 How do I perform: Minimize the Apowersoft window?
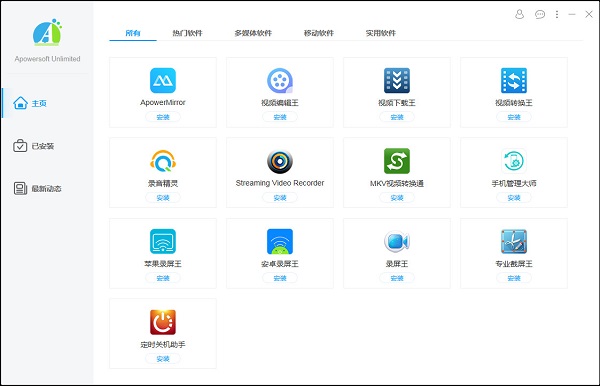[572, 14]
